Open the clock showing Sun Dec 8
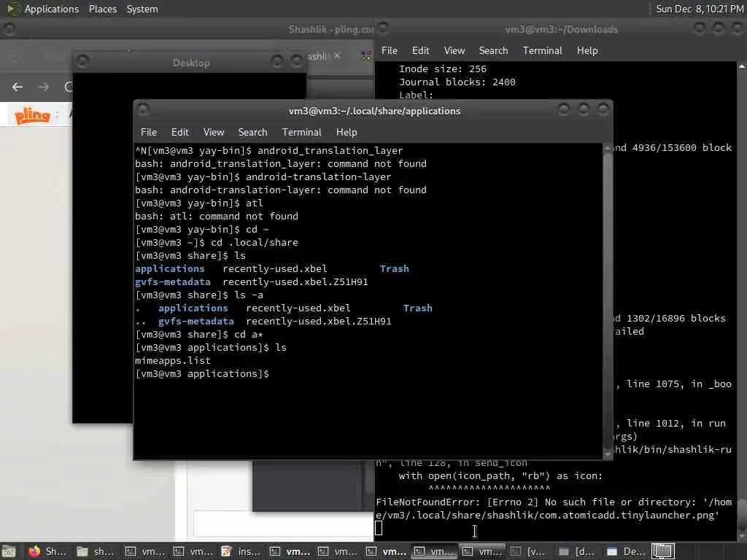Viewport: 747px width, 560px height. [700, 9]
